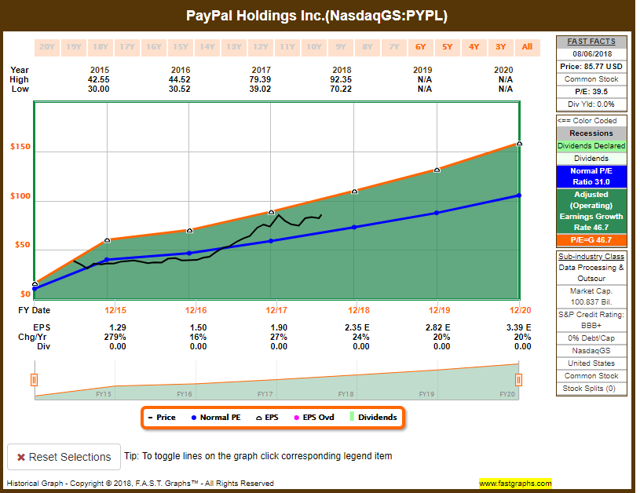
Task: Click the EPS triangle marker at 12/17
Action: point(271,212)
